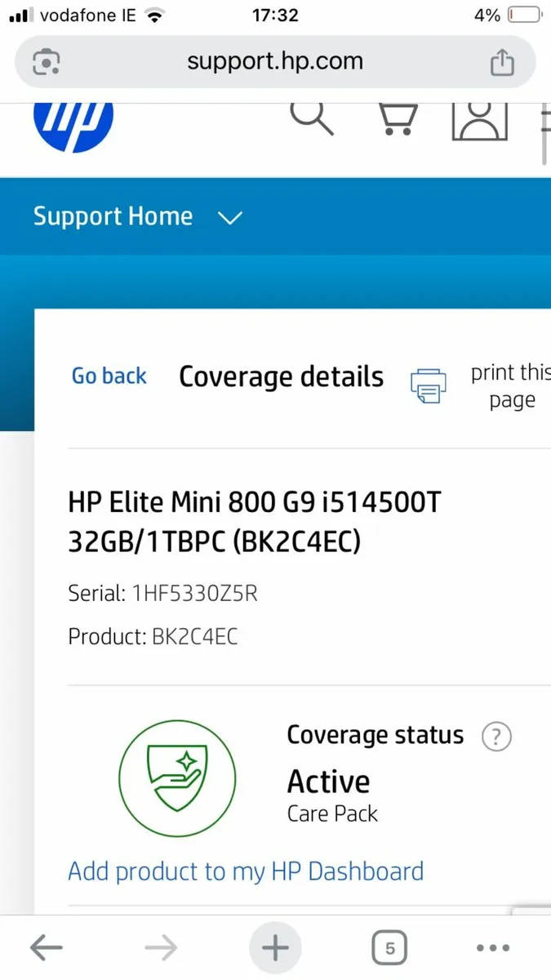Click the Go back link
Screen dimensions: 551x980
pyautogui.click(x=109, y=376)
